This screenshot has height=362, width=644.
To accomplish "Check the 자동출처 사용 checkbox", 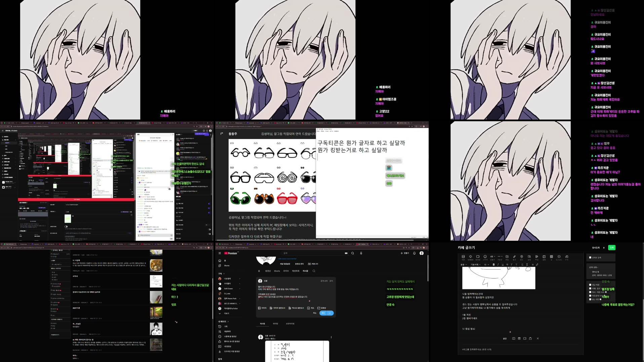I will coord(590,296).
